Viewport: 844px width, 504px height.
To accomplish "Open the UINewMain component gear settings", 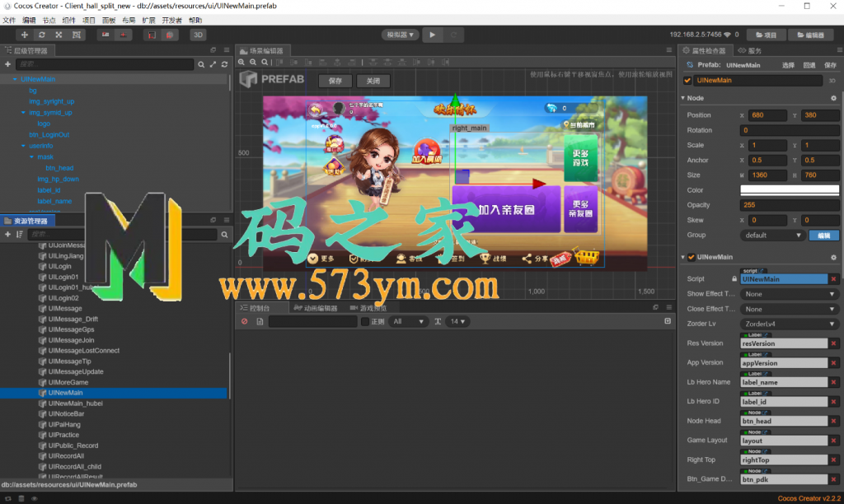I will tap(834, 257).
